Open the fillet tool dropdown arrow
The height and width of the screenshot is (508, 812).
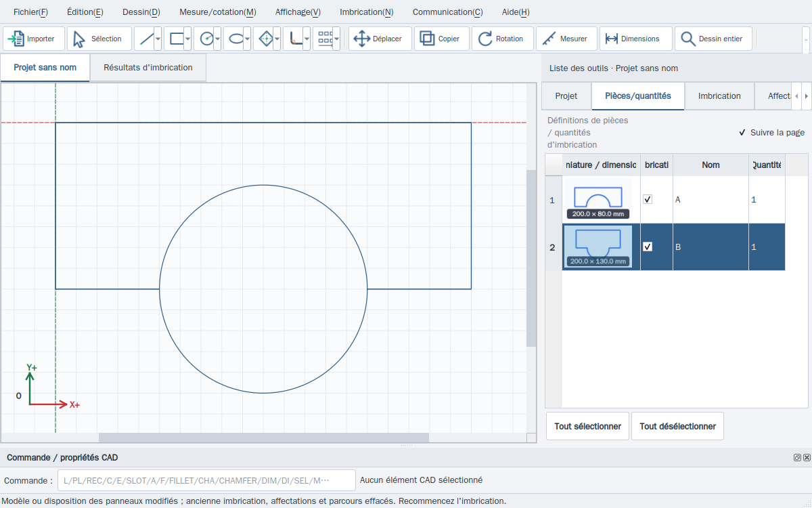tap(307, 39)
